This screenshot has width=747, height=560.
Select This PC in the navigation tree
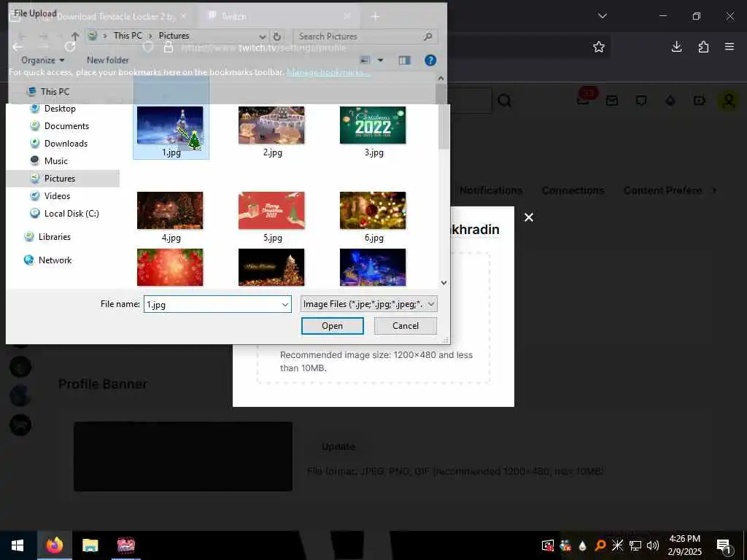pyautogui.click(x=55, y=91)
